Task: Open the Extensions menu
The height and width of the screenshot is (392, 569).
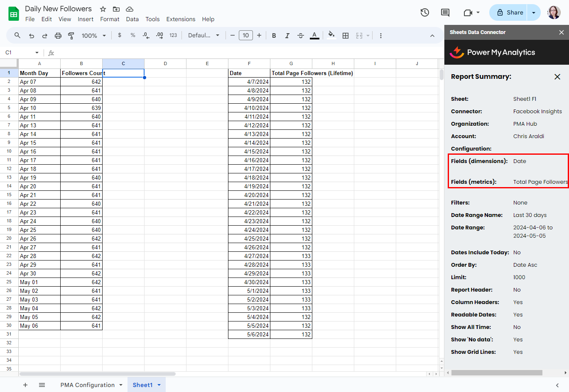Action: (x=181, y=19)
